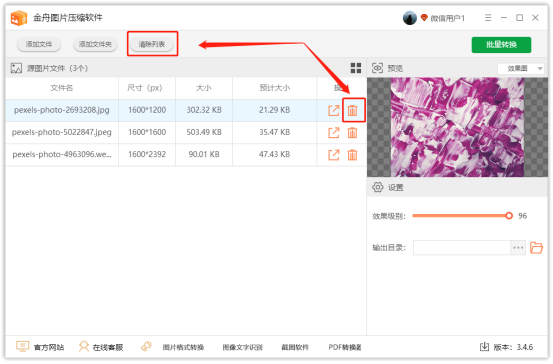Click the user avatar icon

click(x=409, y=18)
